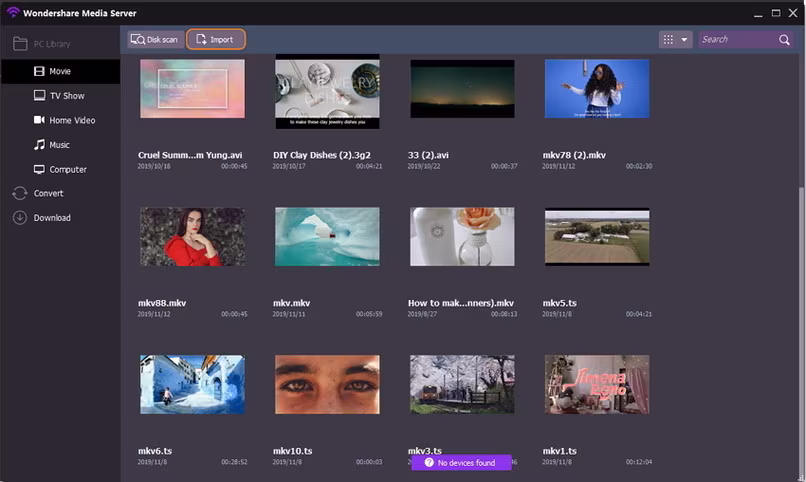This screenshot has height=482, width=806.
Task: Click the 2019/10/18 date of Cruel Summer
Action: click(x=154, y=166)
